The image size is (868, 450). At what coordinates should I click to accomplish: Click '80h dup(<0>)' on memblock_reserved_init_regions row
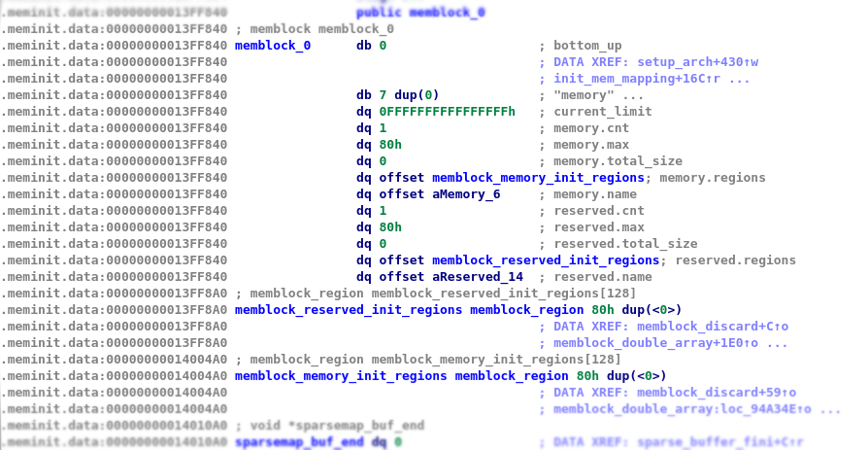637,310
